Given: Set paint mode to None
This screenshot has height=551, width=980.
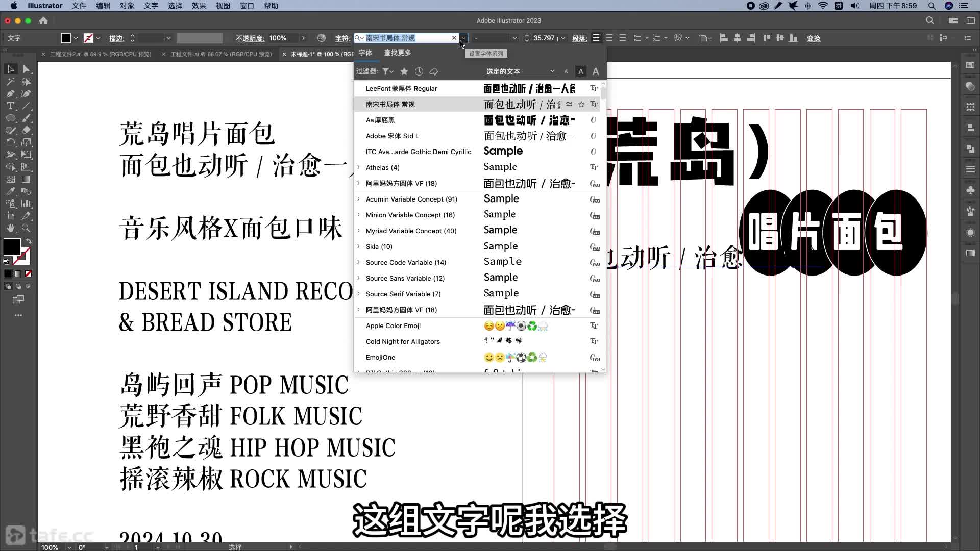Looking at the screenshot, I should click(x=29, y=274).
